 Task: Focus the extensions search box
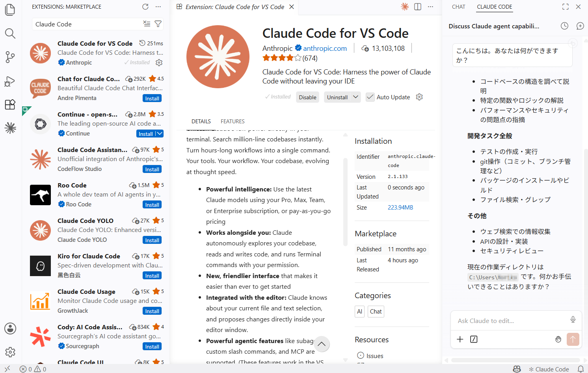click(x=87, y=24)
